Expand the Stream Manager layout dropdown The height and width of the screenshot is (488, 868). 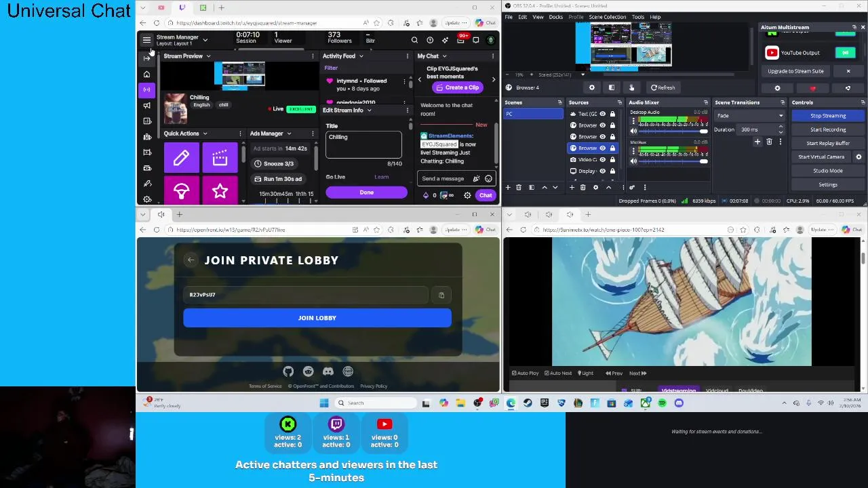click(205, 40)
